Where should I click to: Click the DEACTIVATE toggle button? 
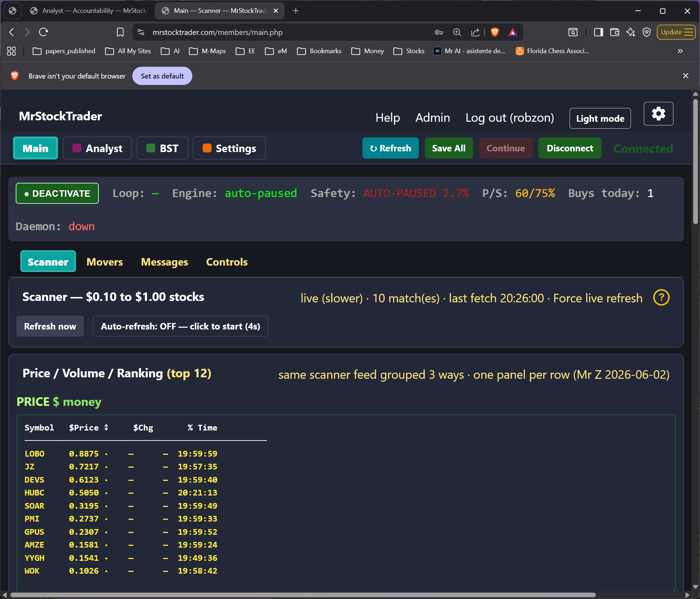[x=57, y=193]
